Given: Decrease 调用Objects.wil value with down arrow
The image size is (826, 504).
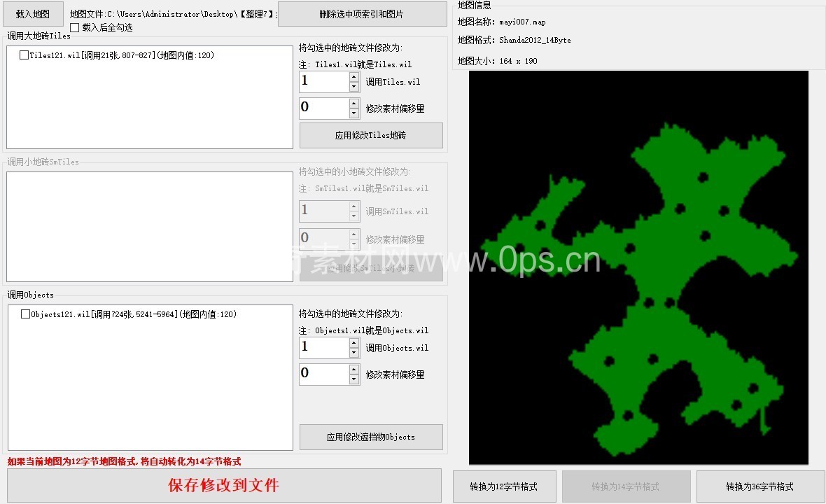Looking at the screenshot, I should [354, 353].
